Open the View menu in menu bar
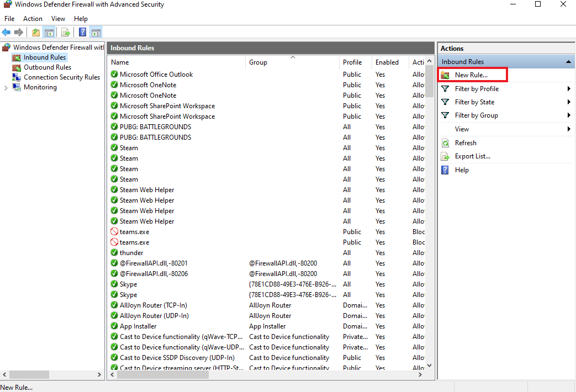This screenshot has height=392, width=576. [x=58, y=19]
